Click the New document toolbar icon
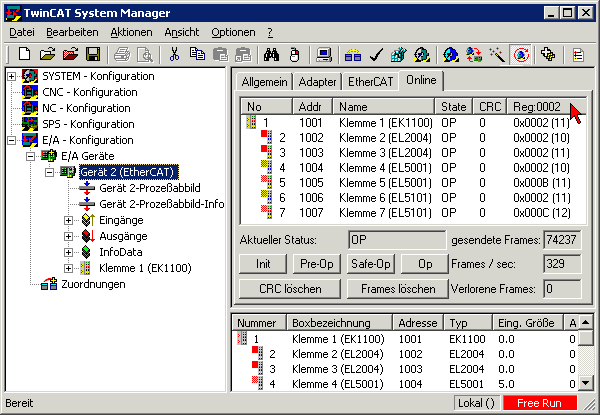The height and width of the screenshot is (415, 600). pyautogui.click(x=25, y=54)
